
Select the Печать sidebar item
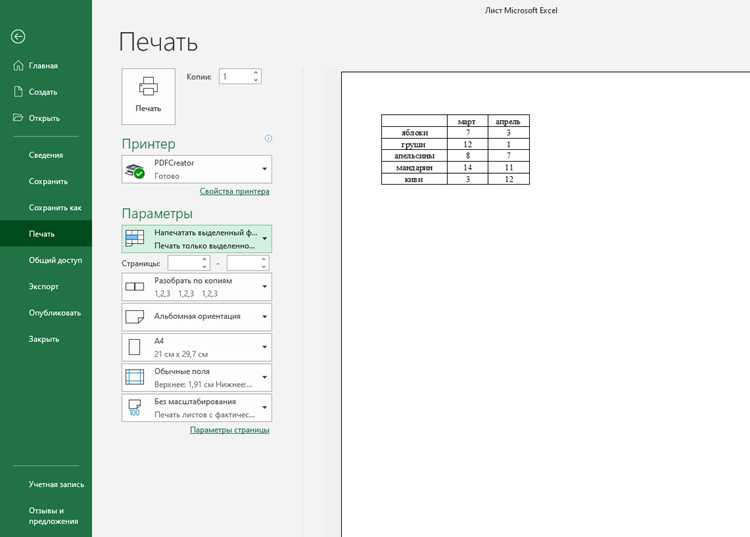pos(46,234)
